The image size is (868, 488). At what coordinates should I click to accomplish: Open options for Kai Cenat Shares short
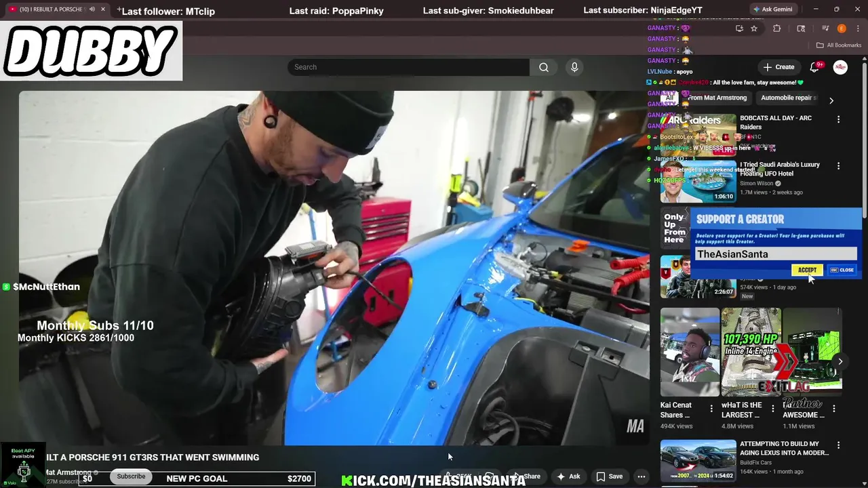coord(711,409)
